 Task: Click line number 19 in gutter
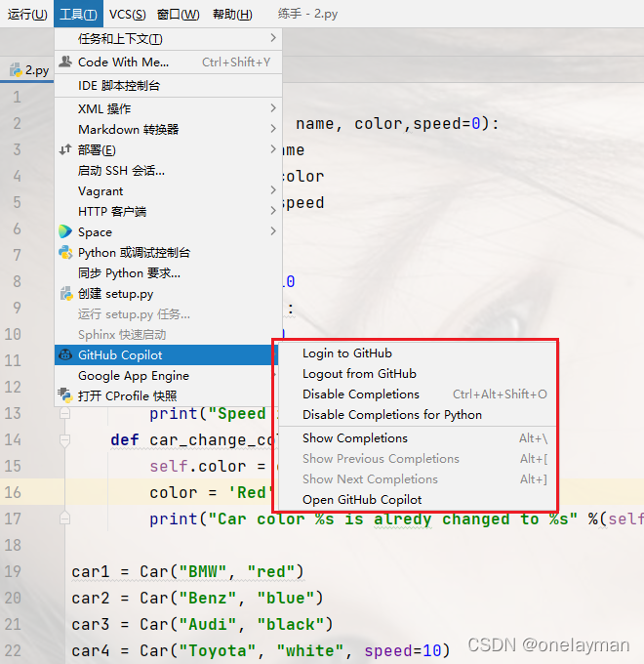point(13,571)
